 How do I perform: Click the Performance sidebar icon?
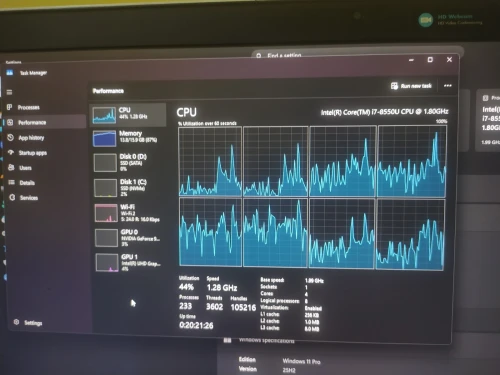[10, 122]
